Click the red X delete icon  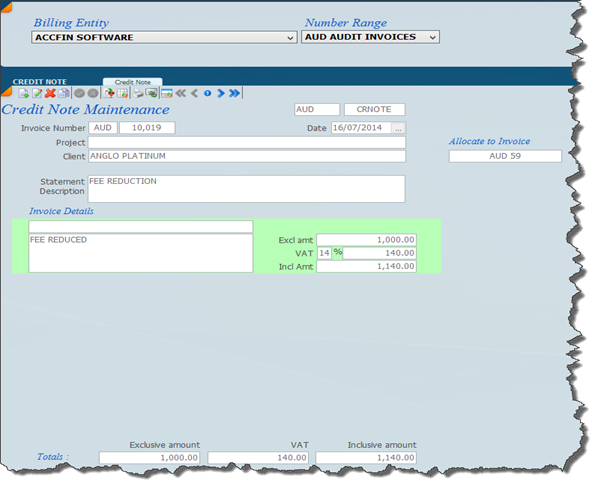coord(50,93)
